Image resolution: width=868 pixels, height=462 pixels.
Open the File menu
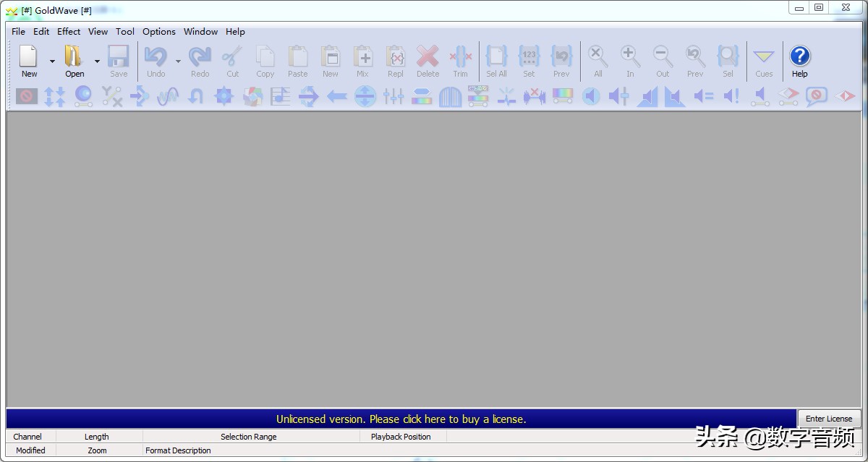(18, 32)
